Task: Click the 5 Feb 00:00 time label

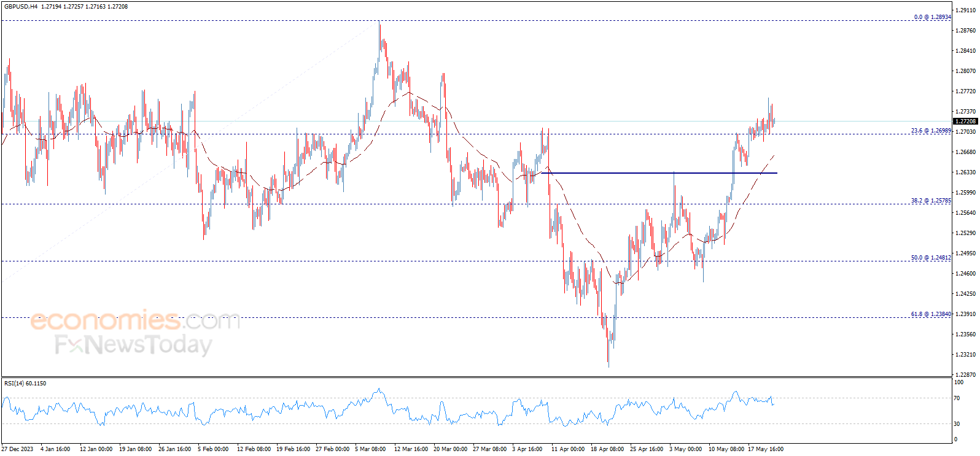Action: click(213, 449)
